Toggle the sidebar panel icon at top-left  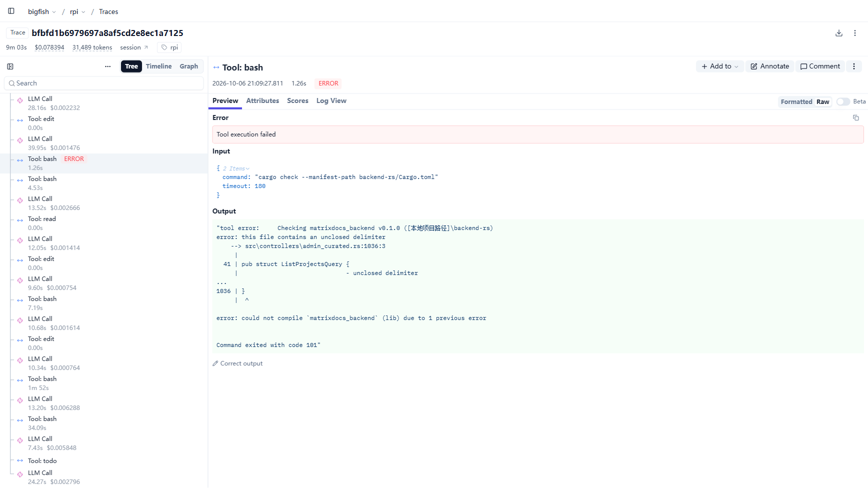point(11,11)
